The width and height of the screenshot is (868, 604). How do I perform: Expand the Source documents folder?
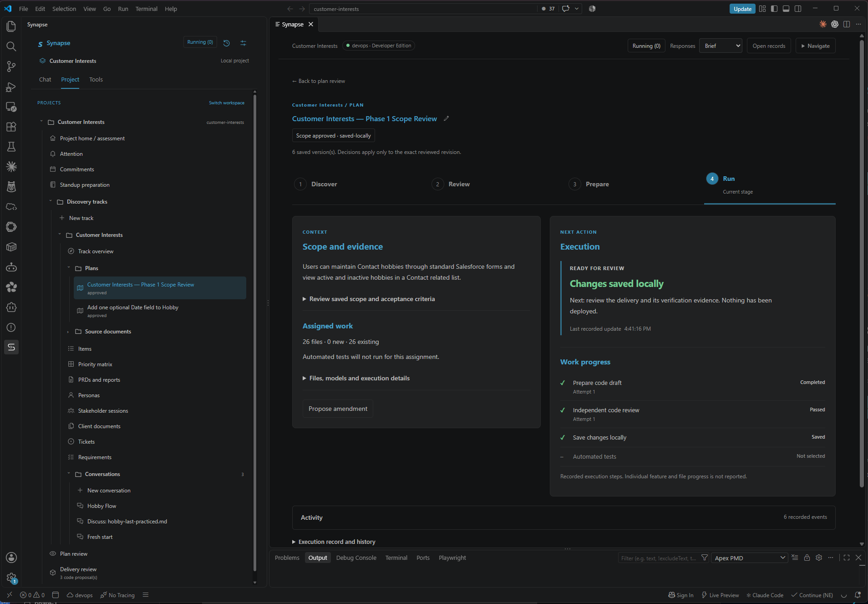tap(108, 332)
